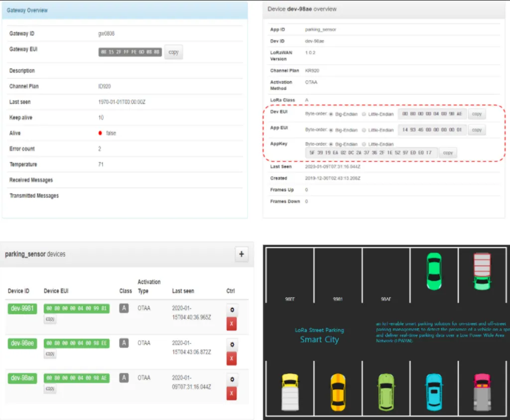Copy the Gateway EUI
The width and height of the screenshot is (510, 420).
(173, 52)
